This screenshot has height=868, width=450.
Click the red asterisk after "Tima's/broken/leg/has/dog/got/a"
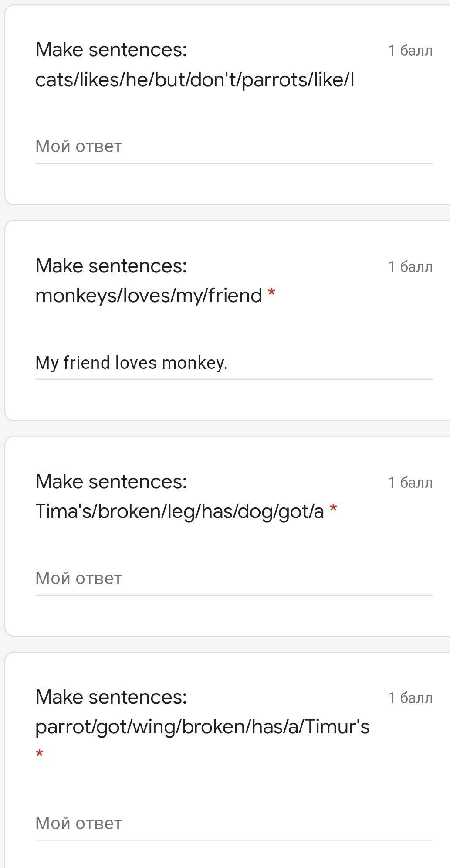333,508
